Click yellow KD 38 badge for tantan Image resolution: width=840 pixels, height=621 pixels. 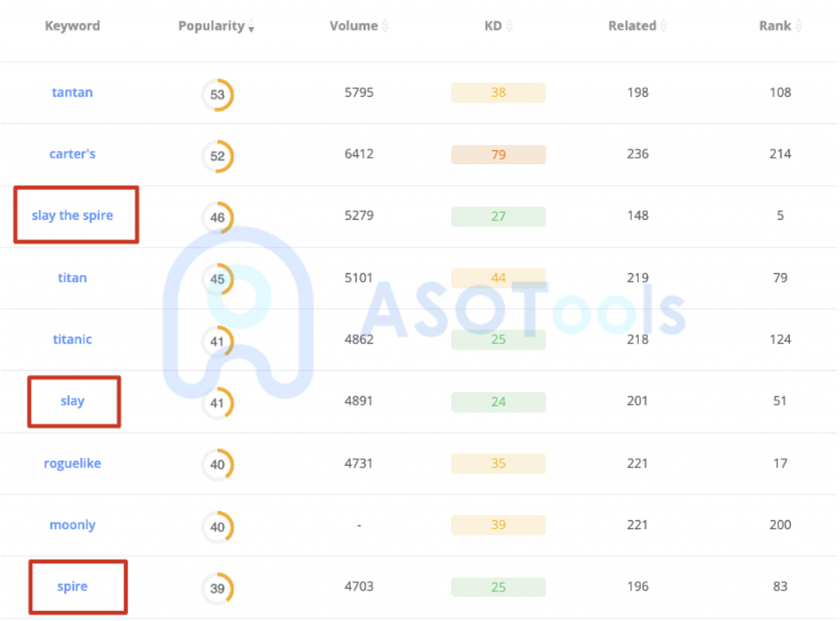pyautogui.click(x=498, y=93)
